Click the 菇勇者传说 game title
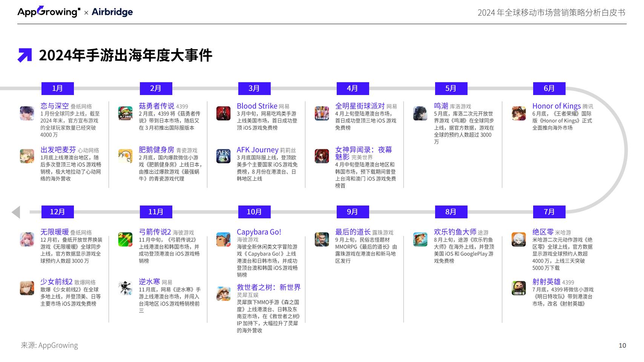Image resolution: width=644 pixels, height=362 pixels. (156, 106)
